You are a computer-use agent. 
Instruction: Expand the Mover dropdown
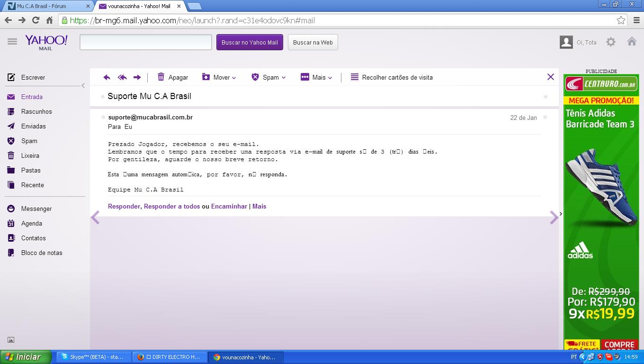point(219,77)
